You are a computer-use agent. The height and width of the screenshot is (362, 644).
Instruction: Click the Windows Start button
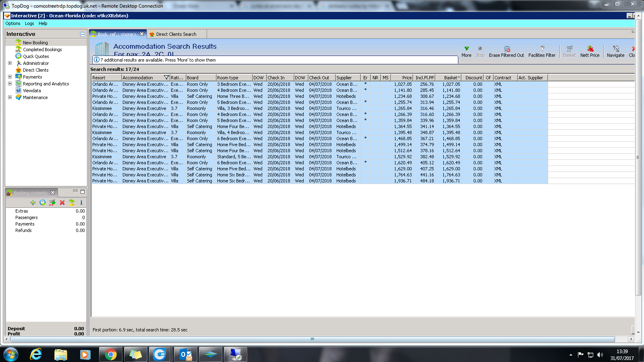click(x=11, y=354)
